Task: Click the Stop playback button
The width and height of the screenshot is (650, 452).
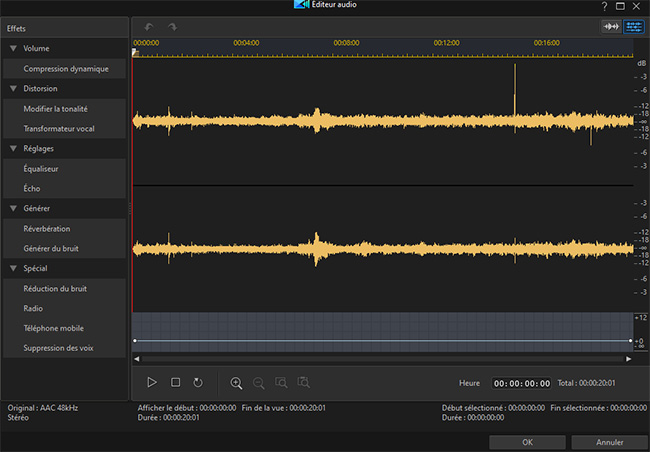Action: 175,382
